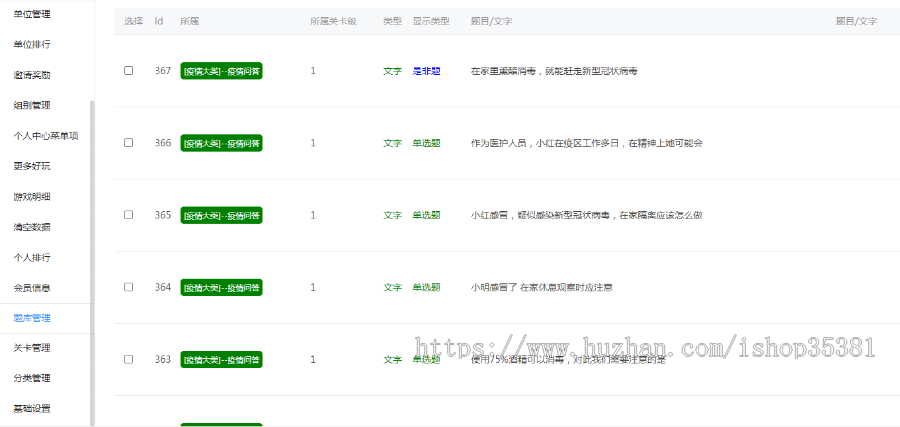Image resolution: width=900 pixels, height=427 pixels.
Task: Go to 单位排行 menu item
Action: [32, 45]
